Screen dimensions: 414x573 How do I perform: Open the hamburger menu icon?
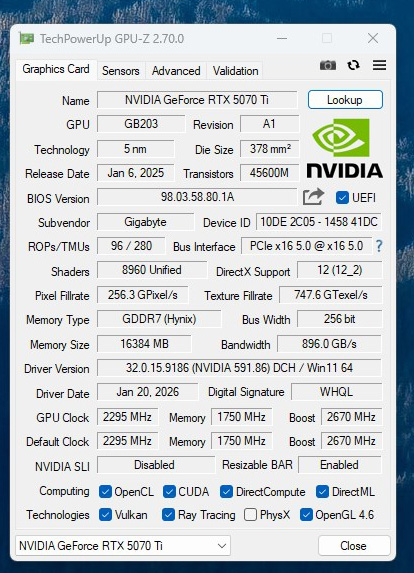click(x=379, y=65)
